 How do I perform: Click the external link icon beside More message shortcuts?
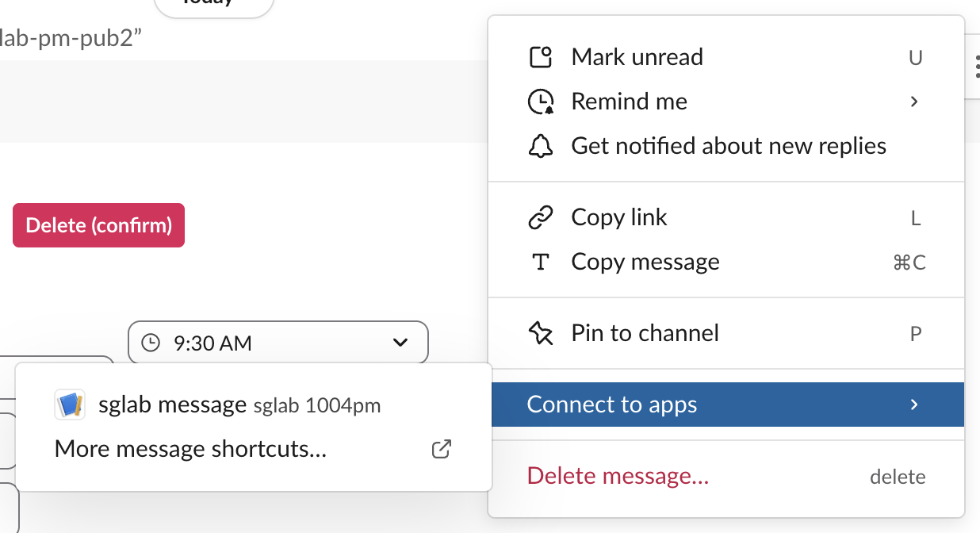(441, 449)
